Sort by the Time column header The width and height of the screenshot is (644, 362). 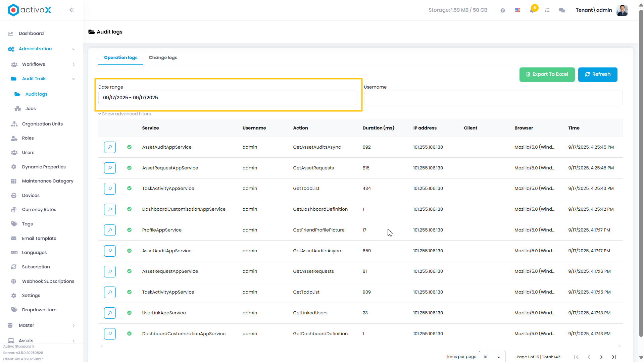click(574, 128)
